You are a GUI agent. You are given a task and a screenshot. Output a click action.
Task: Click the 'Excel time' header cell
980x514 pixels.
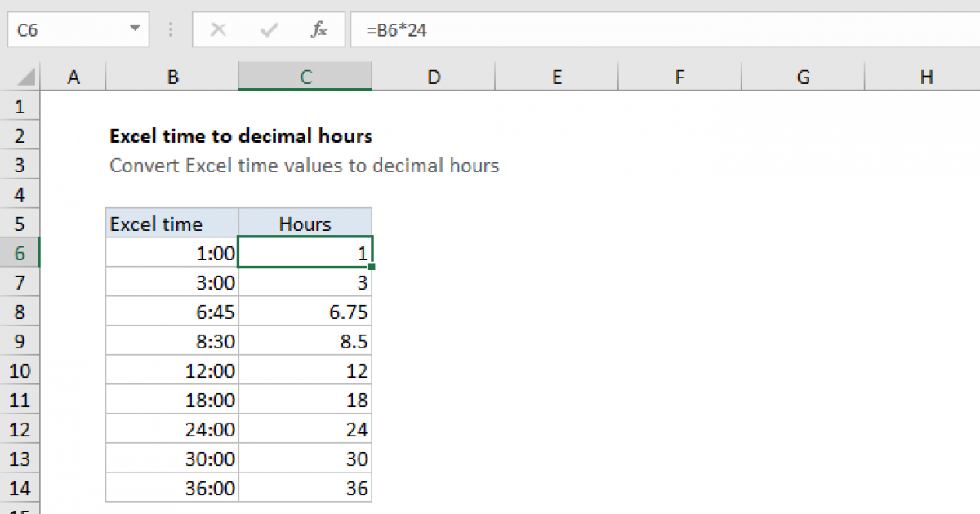coord(172,224)
